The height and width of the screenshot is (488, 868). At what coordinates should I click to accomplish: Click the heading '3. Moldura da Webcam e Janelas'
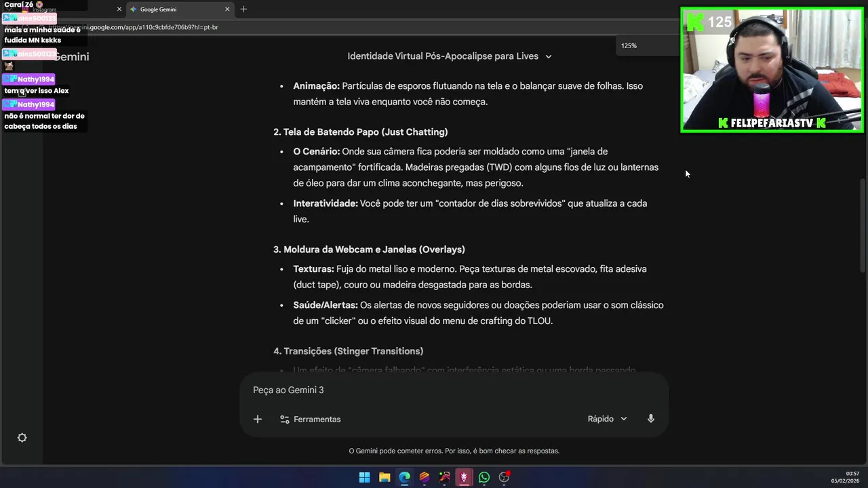click(x=369, y=249)
